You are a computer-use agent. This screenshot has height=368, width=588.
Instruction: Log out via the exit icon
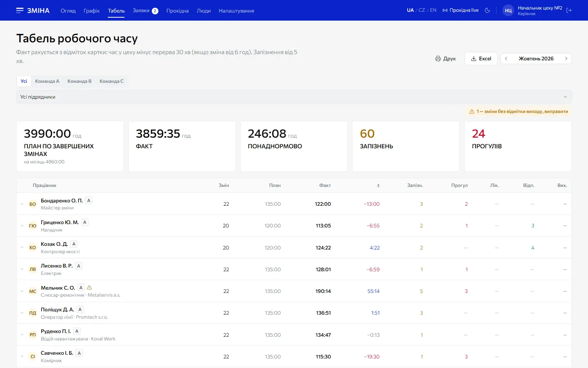click(x=569, y=10)
